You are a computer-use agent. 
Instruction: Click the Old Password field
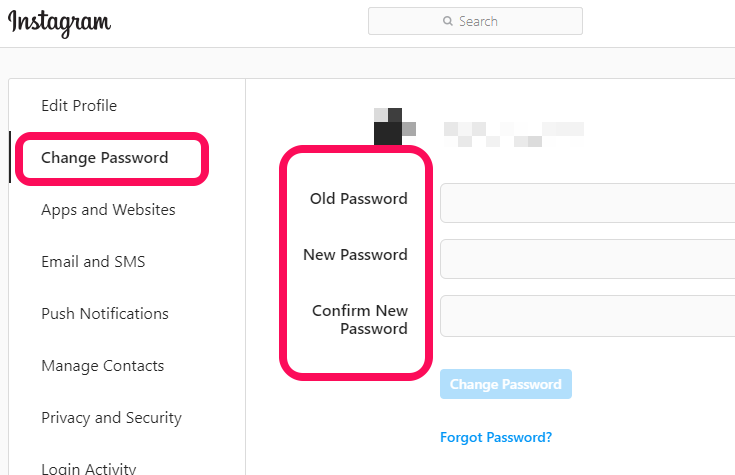[587, 203]
